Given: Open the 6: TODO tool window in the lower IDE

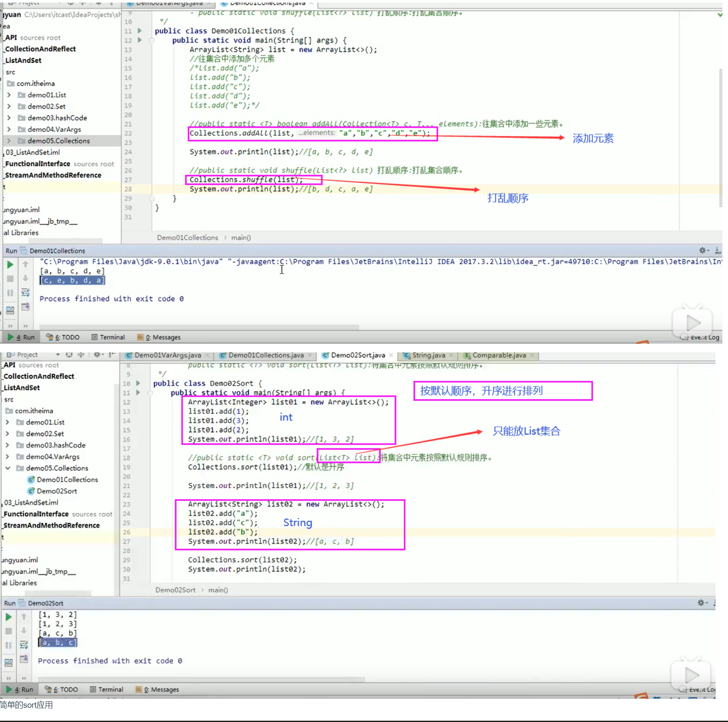Looking at the screenshot, I should (61, 690).
